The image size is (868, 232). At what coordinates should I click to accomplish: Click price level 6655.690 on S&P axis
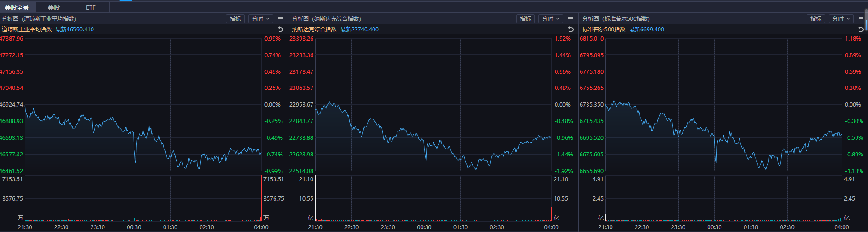(x=592, y=171)
